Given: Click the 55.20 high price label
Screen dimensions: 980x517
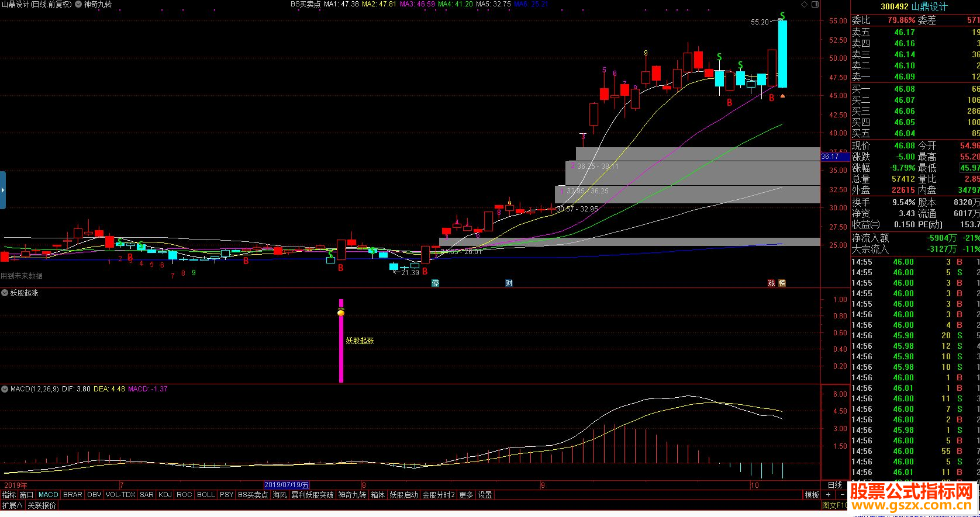Looking at the screenshot, I should [x=760, y=22].
